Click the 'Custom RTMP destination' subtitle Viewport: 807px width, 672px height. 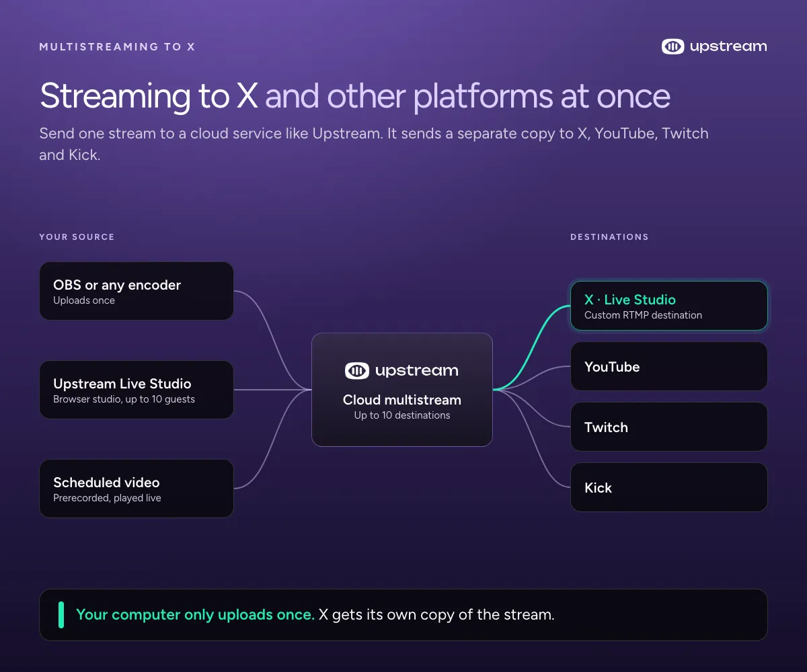coord(643,315)
